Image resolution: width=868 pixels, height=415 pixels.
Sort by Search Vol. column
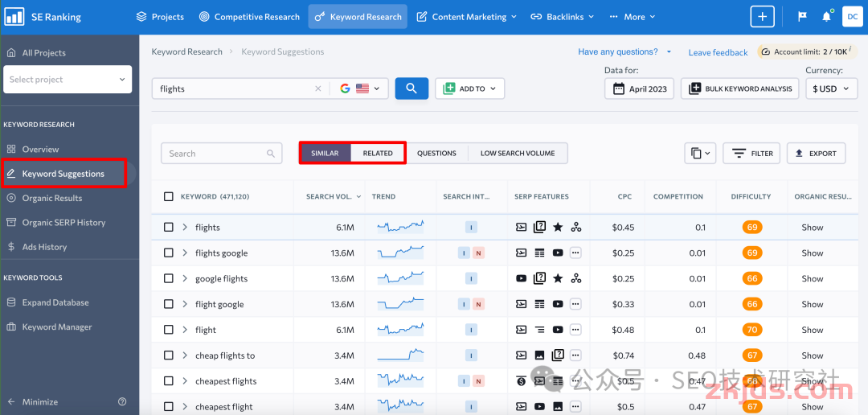[x=334, y=196]
